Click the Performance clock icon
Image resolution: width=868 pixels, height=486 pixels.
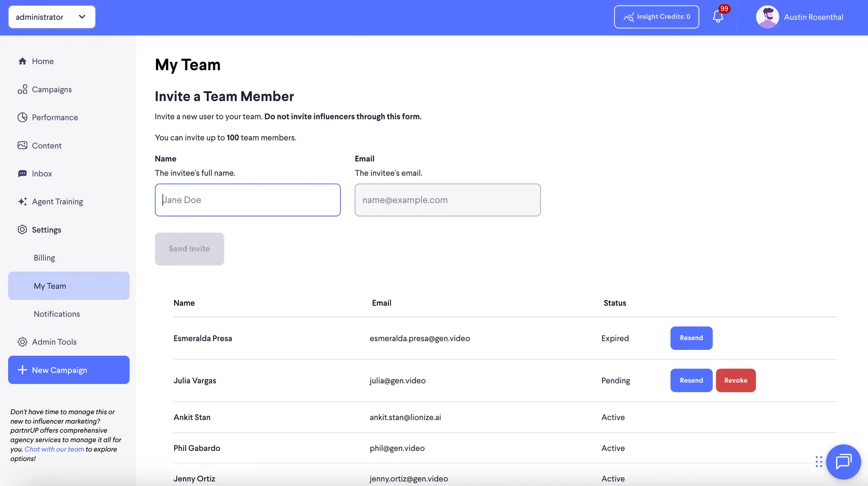[x=22, y=117]
